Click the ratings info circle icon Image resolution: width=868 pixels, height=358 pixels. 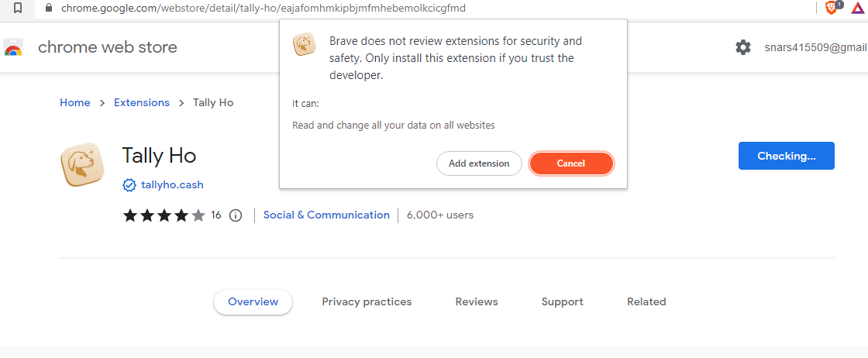coord(236,215)
